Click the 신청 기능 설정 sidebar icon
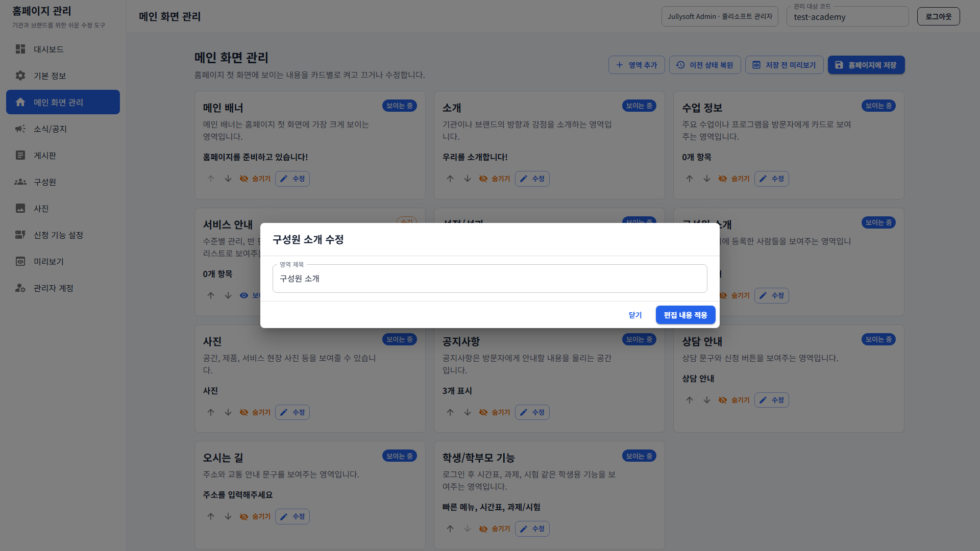This screenshot has width=980, height=551. (x=20, y=235)
